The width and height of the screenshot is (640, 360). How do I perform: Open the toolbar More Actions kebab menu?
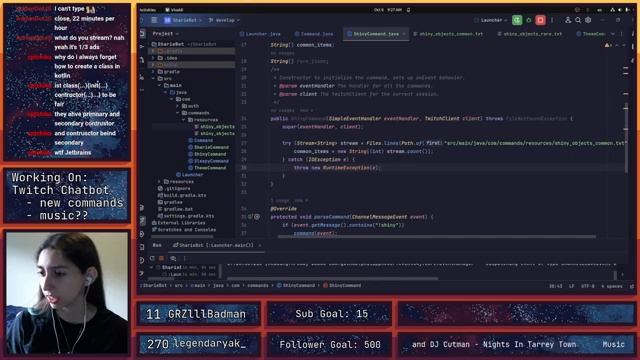pos(552,20)
